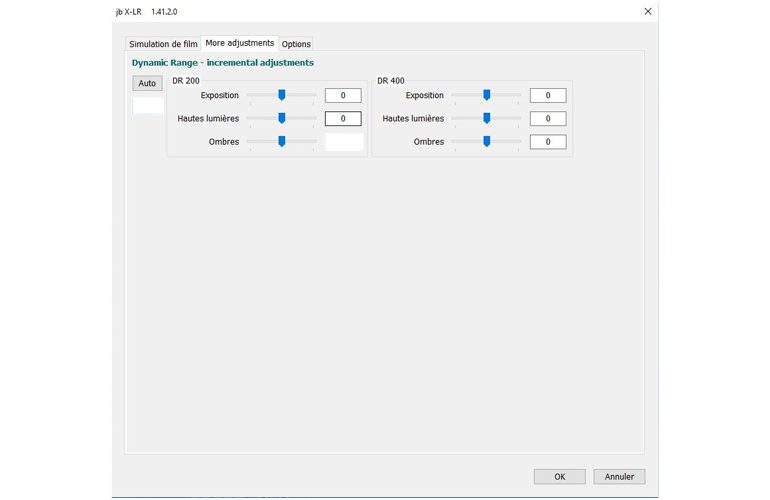Image resolution: width=770 pixels, height=500 pixels.
Task: Click the empty DR 200 Ombres value field
Action: tap(343, 142)
